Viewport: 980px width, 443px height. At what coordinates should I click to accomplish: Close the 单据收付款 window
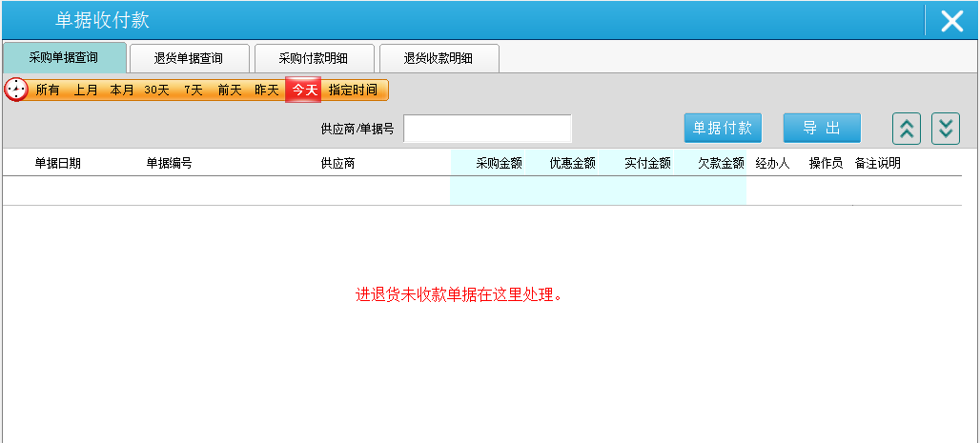(951, 21)
